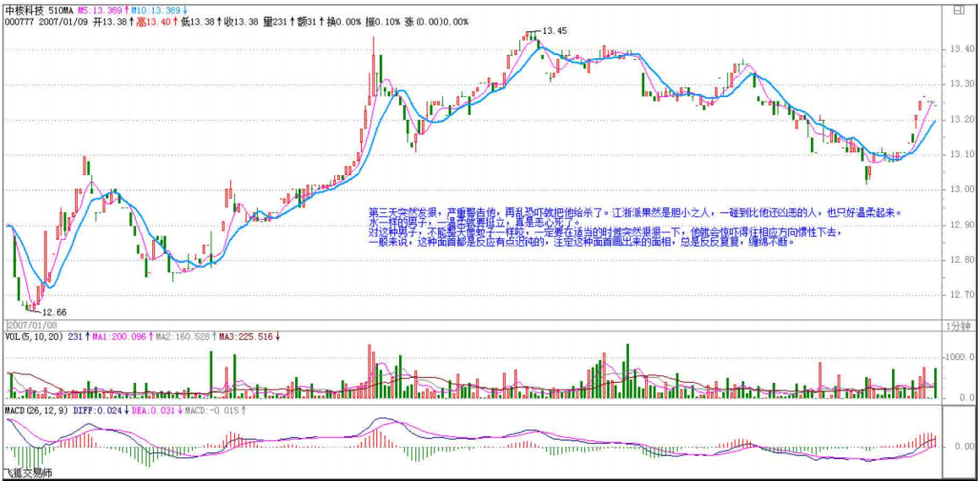Screen dimensions: 980x481
Task: Click the 2007/01/08 date label
Action: point(31,325)
